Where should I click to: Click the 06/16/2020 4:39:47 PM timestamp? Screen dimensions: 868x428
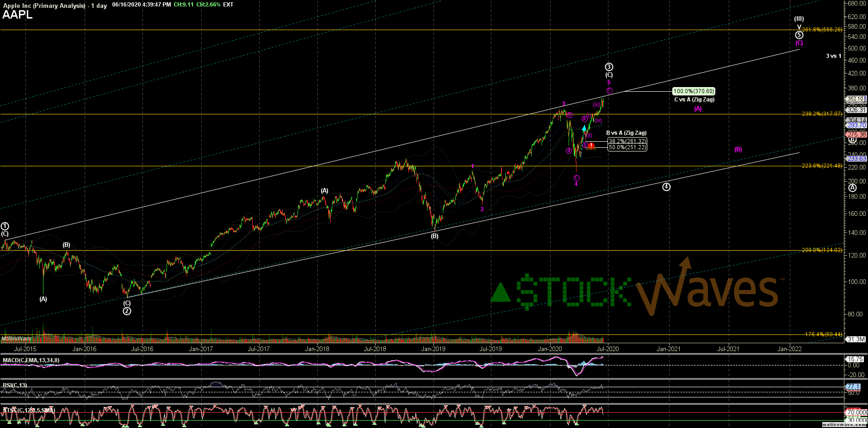[x=141, y=5]
